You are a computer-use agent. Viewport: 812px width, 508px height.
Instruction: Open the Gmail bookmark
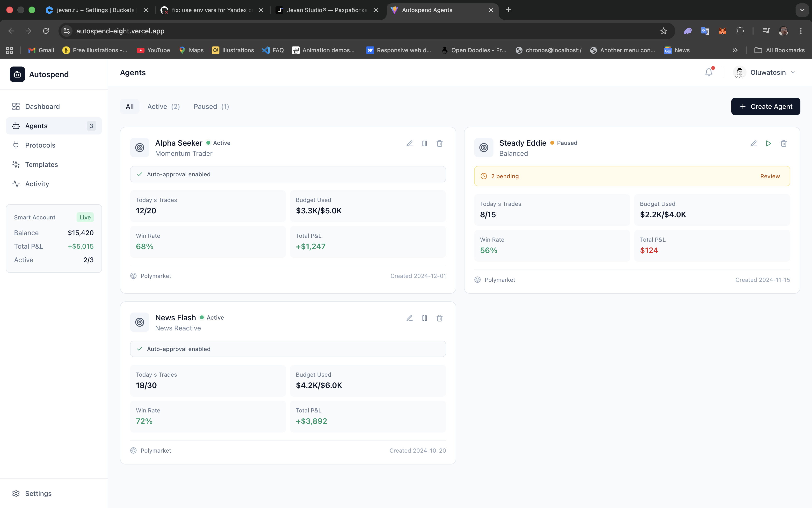coord(41,50)
